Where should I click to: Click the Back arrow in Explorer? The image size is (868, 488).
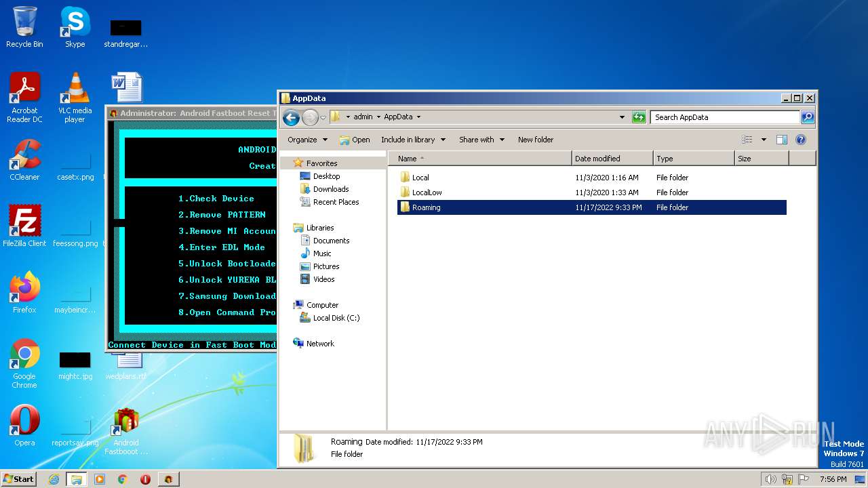point(291,117)
